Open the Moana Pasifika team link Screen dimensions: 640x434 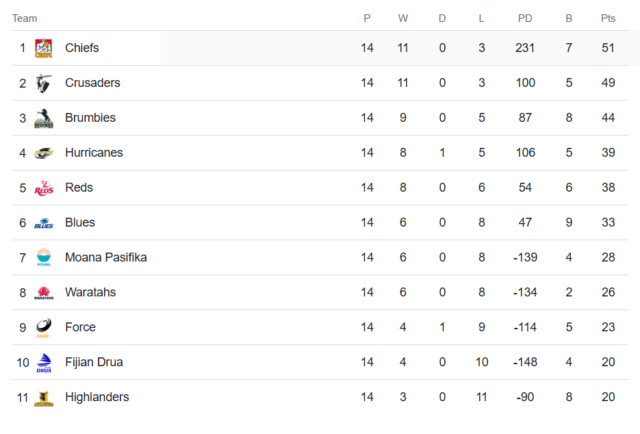pyautogui.click(x=106, y=257)
